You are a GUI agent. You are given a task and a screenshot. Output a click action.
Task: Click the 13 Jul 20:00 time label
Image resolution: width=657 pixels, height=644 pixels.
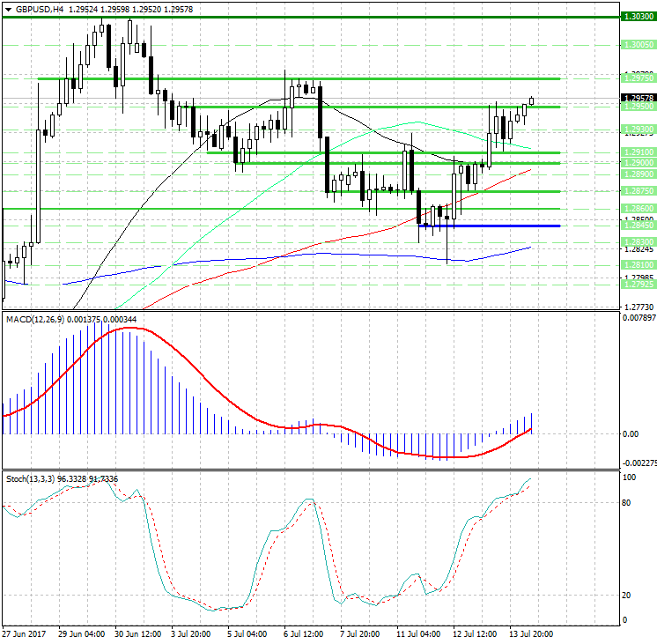(x=531, y=634)
